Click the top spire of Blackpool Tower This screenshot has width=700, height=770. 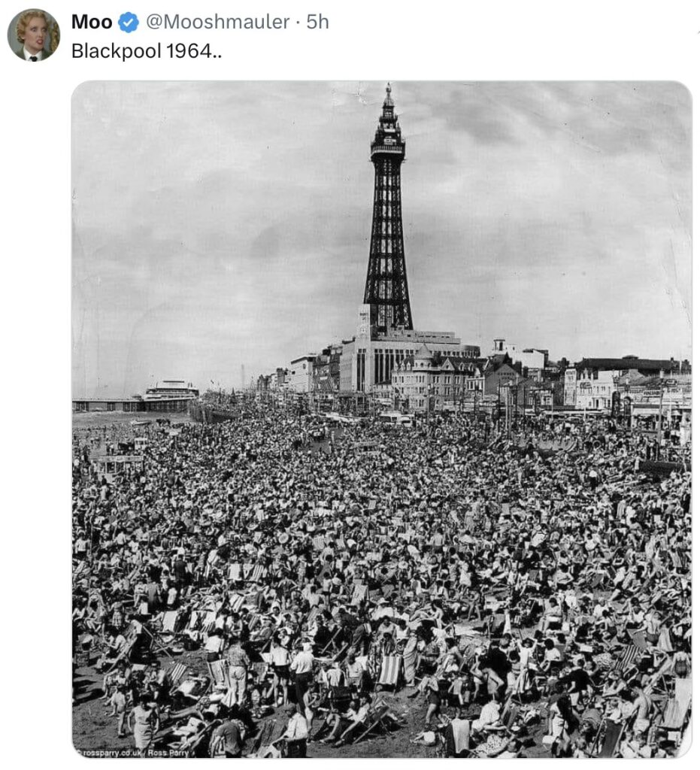(388, 96)
